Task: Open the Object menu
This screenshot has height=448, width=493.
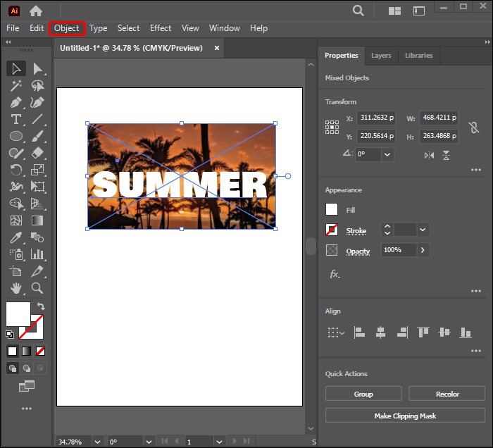Action: click(x=67, y=28)
